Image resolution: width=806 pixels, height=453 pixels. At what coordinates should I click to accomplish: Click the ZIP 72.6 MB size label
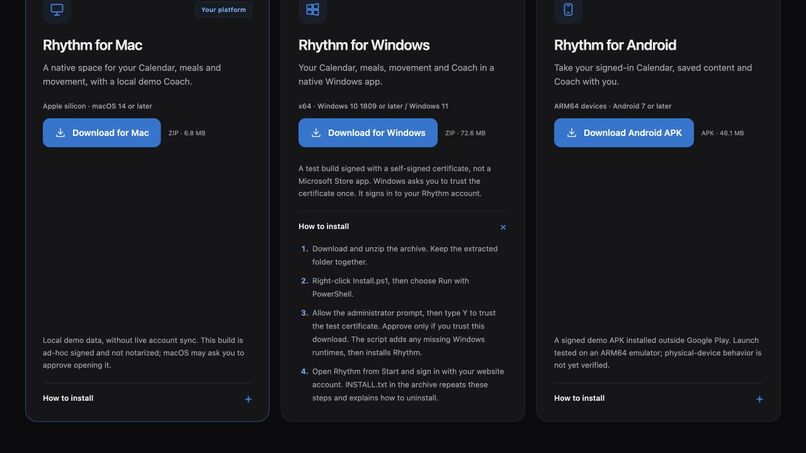[465, 133]
